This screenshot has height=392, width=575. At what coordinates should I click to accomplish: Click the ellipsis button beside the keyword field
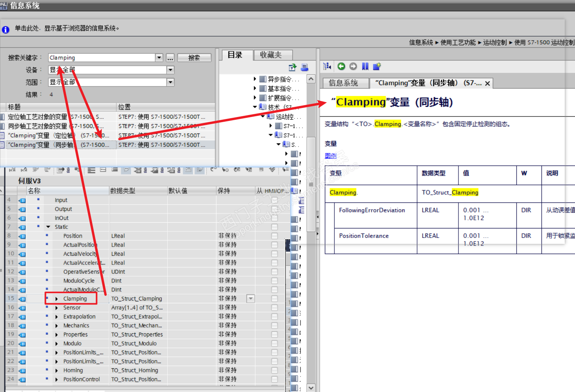click(x=170, y=58)
